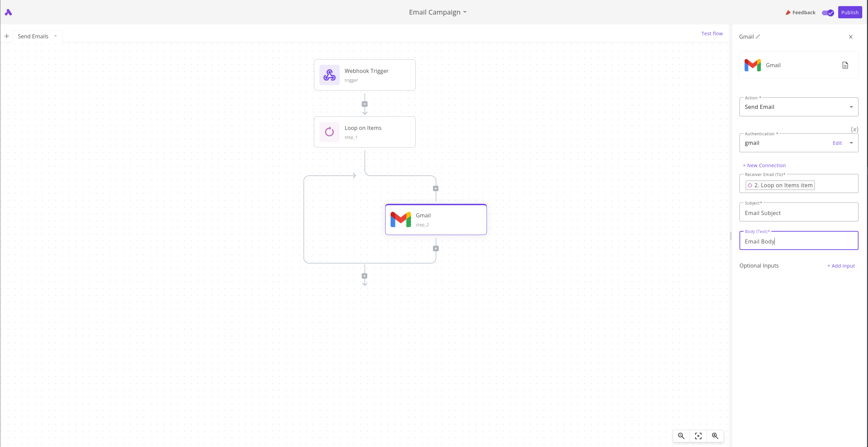
Task: Select the Send Emails tab
Action: [33, 36]
